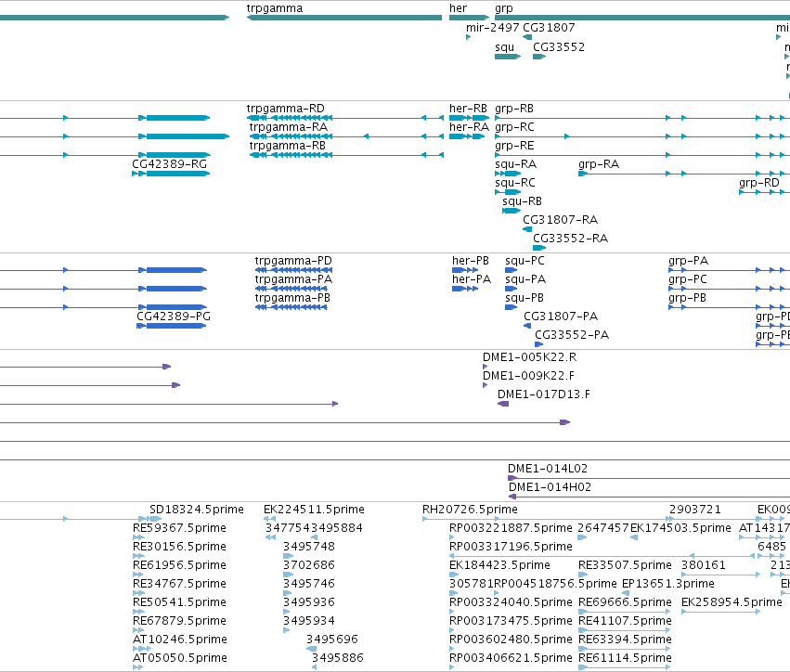Select EST EK184423.5prime

[x=454, y=575]
